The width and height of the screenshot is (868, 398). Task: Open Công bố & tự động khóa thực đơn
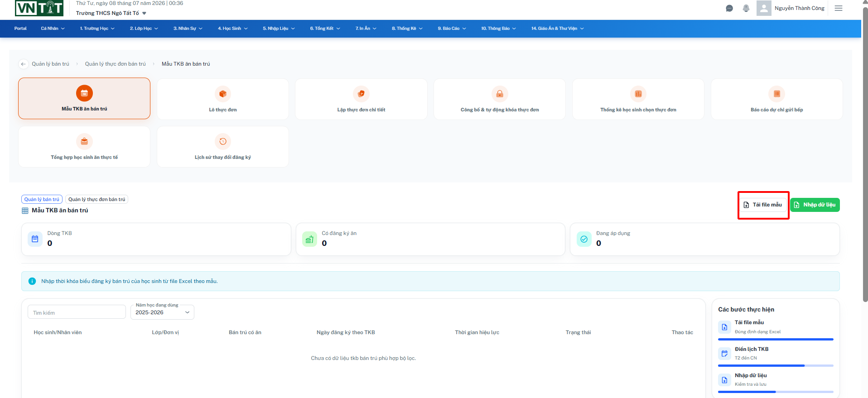tap(500, 99)
